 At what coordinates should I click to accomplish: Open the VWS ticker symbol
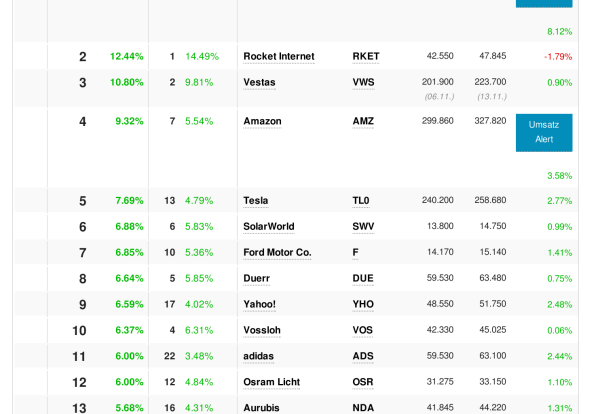click(x=363, y=82)
